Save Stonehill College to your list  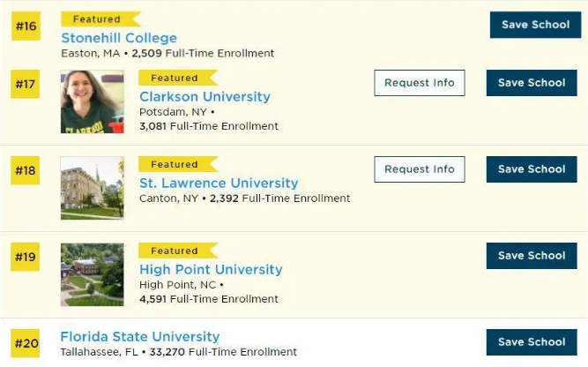535,25
